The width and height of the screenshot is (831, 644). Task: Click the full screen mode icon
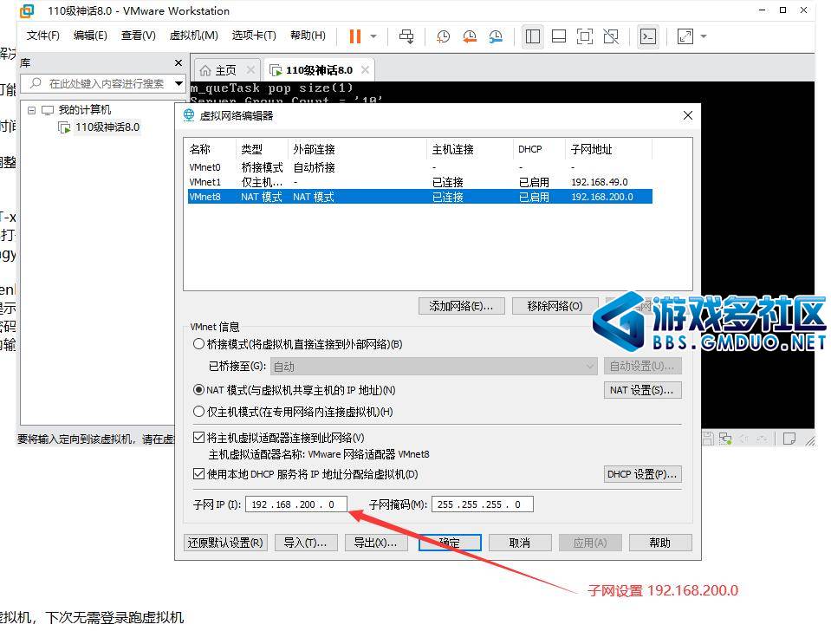pyautogui.click(x=585, y=36)
